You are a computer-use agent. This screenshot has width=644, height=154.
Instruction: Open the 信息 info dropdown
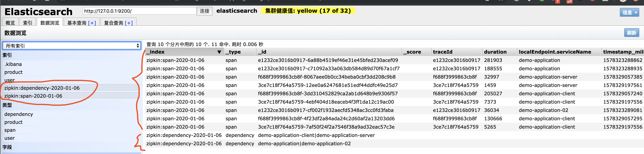(x=629, y=12)
